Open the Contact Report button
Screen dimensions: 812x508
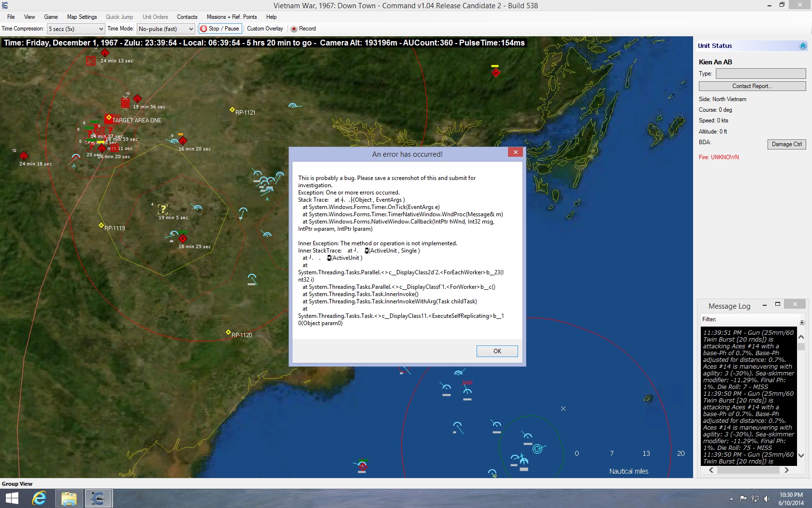point(752,86)
